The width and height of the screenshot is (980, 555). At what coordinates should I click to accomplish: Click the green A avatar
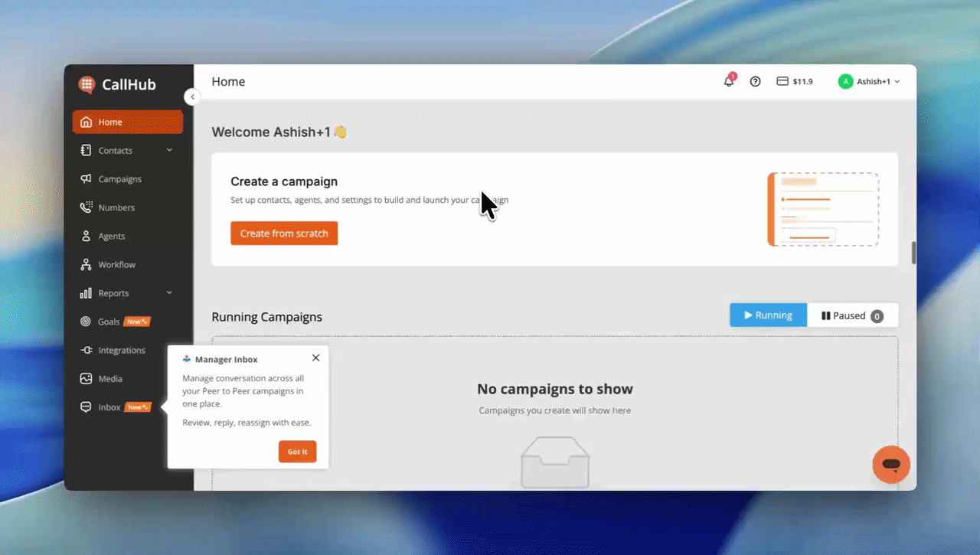click(846, 81)
